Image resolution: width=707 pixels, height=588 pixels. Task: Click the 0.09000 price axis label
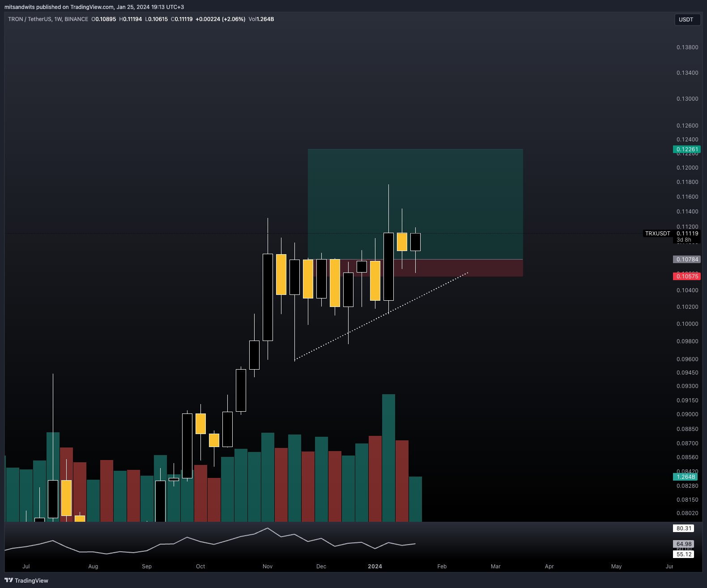tap(687, 414)
